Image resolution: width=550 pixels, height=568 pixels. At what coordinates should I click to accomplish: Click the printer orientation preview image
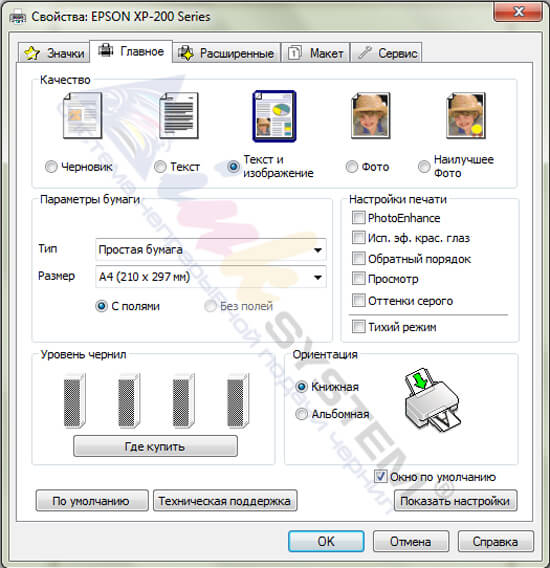click(433, 400)
